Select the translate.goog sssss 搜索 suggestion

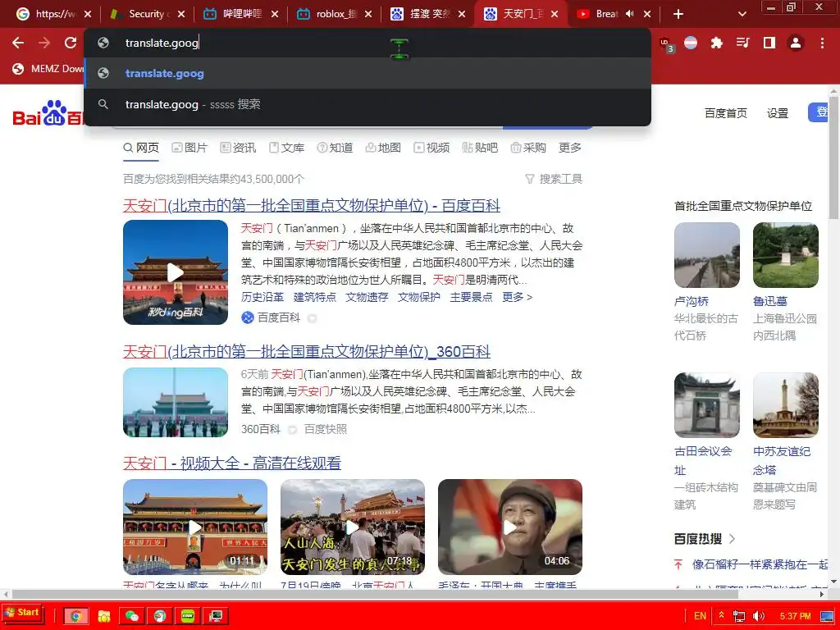click(367, 104)
